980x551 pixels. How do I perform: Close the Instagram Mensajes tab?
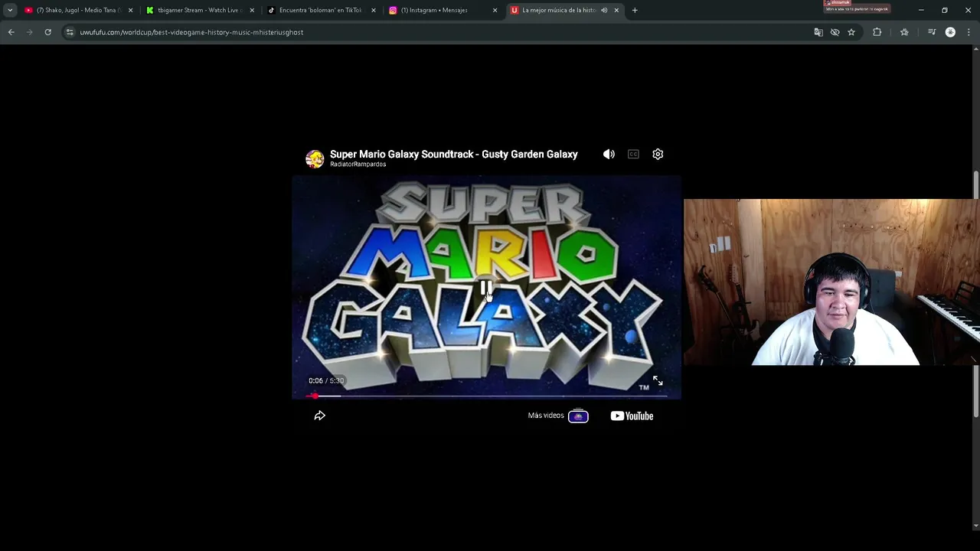click(x=495, y=10)
